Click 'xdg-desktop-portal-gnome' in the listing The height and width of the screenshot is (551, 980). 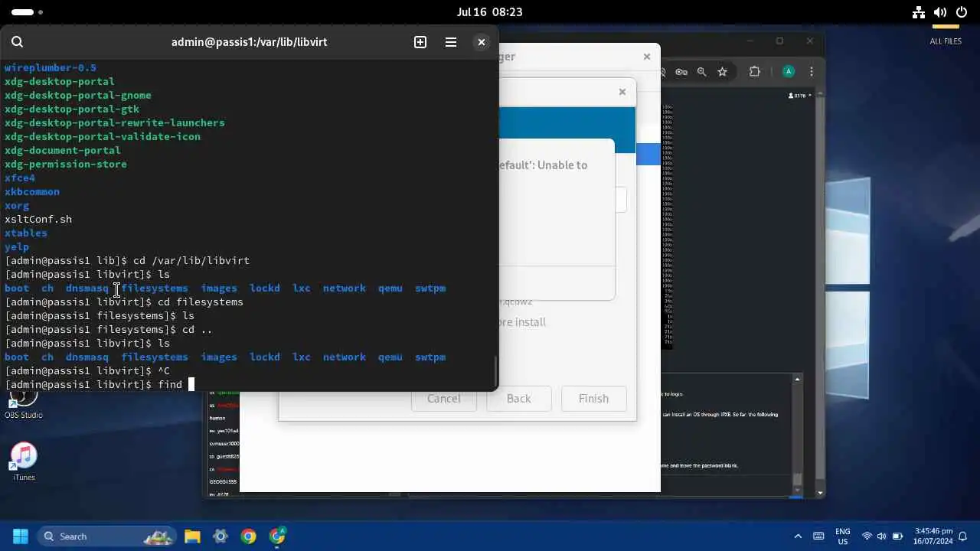click(78, 96)
